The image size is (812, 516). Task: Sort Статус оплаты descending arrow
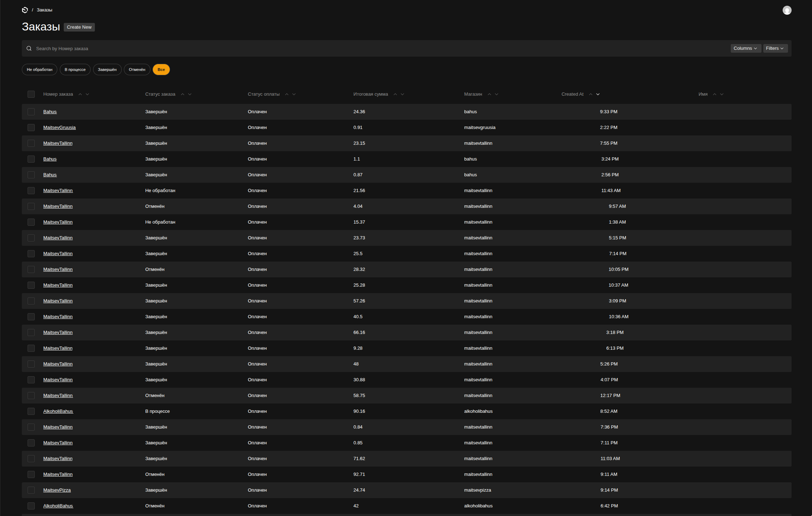point(294,94)
